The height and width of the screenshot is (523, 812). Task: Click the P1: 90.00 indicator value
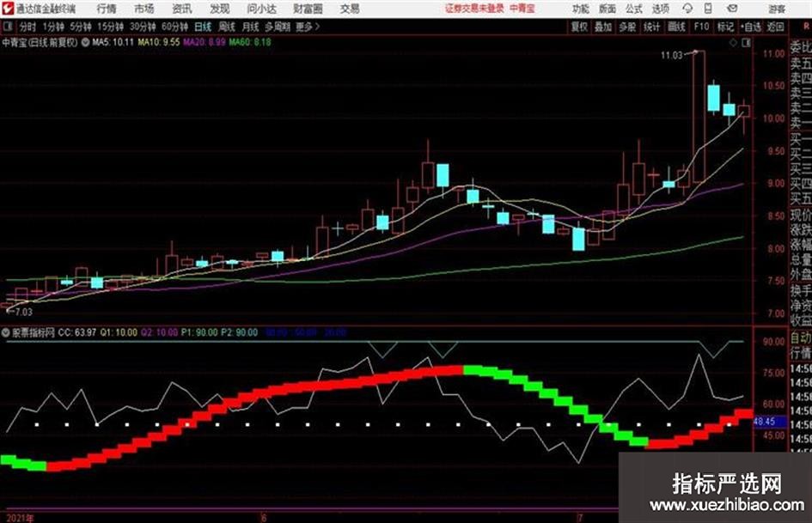pyautogui.click(x=198, y=332)
